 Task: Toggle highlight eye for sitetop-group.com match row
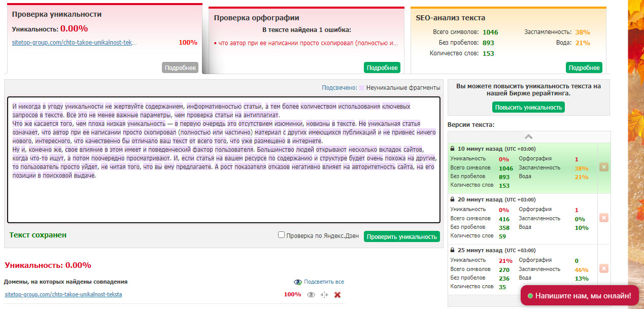pyautogui.click(x=311, y=295)
